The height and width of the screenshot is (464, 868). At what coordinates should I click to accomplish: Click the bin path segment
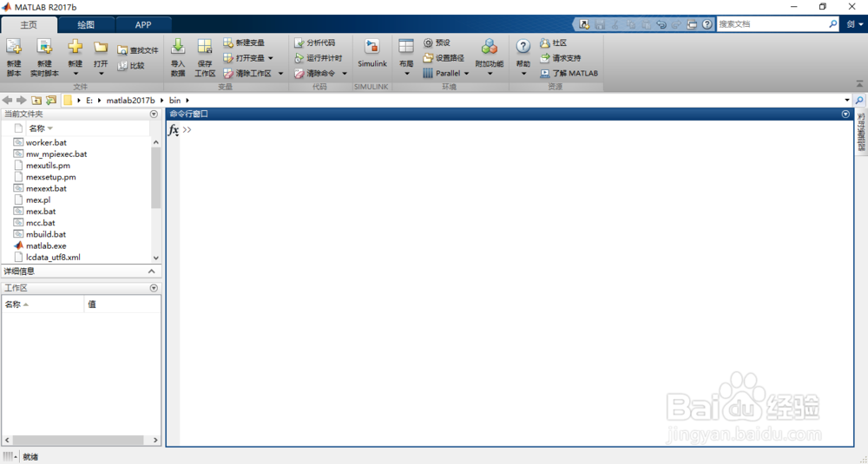point(175,100)
